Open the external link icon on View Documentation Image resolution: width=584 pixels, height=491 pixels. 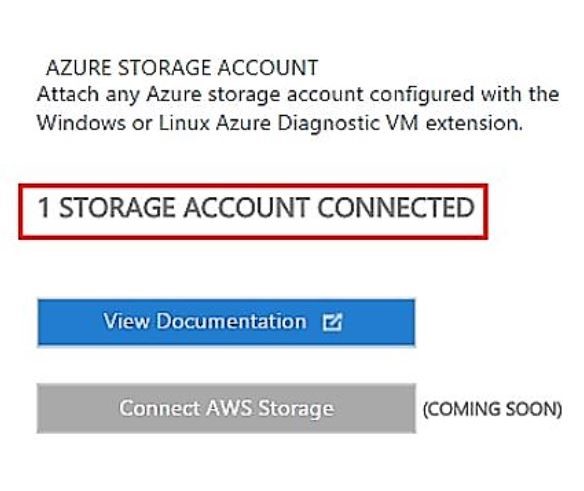coord(331,322)
